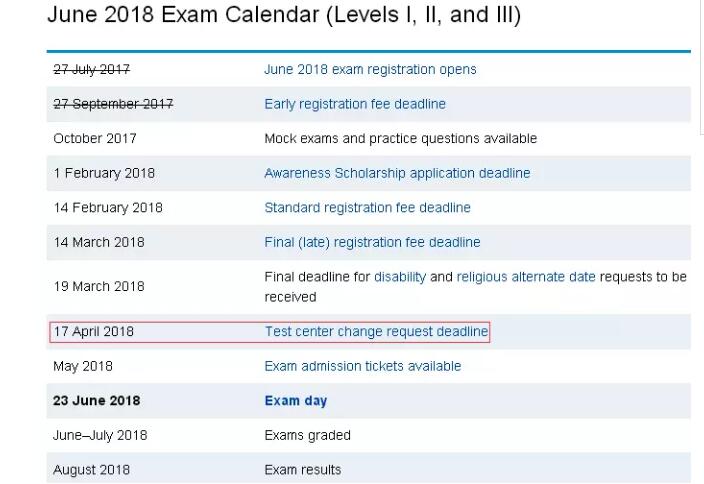The height and width of the screenshot is (484, 704).
Task: Select the 17 April 2018 date cell
Action: [x=94, y=331]
